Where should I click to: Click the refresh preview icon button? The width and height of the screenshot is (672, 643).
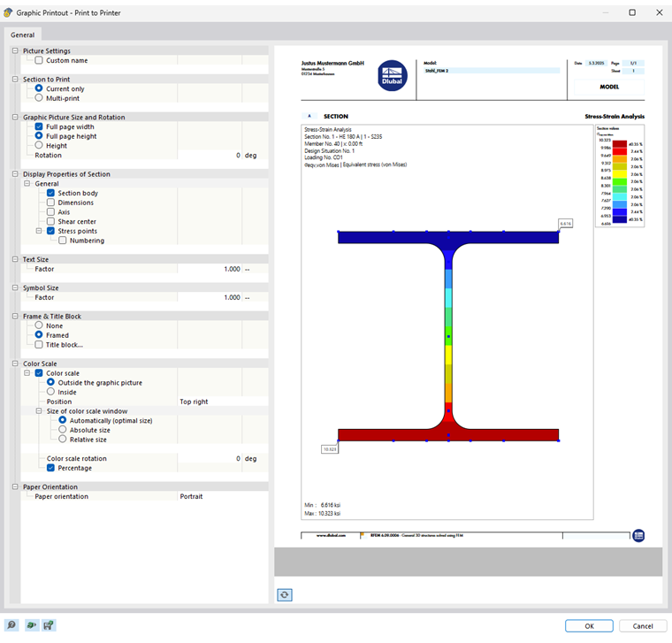coord(284,594)
